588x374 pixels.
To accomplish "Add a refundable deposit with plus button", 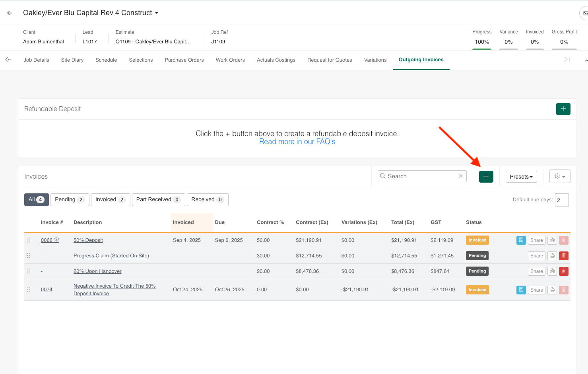I will click(x=563, y=109).
